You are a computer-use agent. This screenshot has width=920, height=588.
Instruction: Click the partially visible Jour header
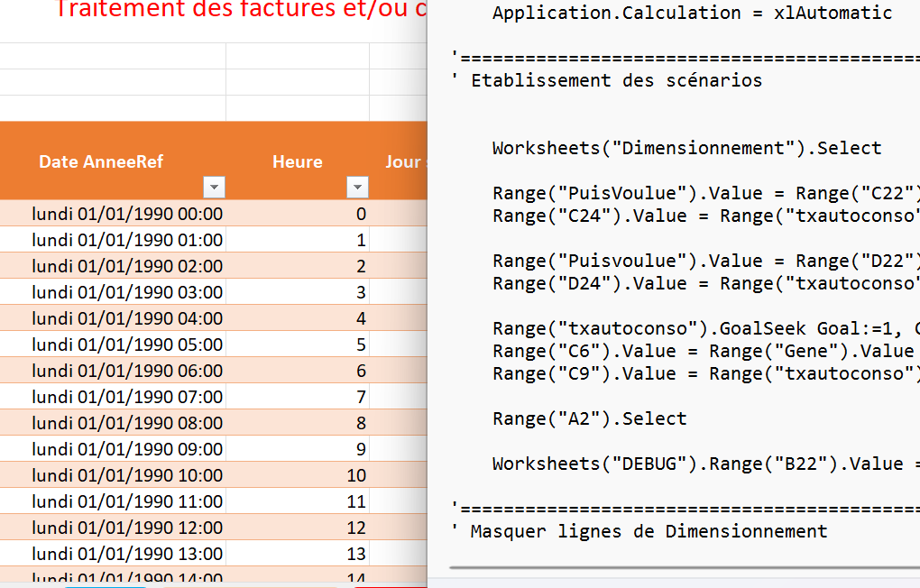[402, 161]
